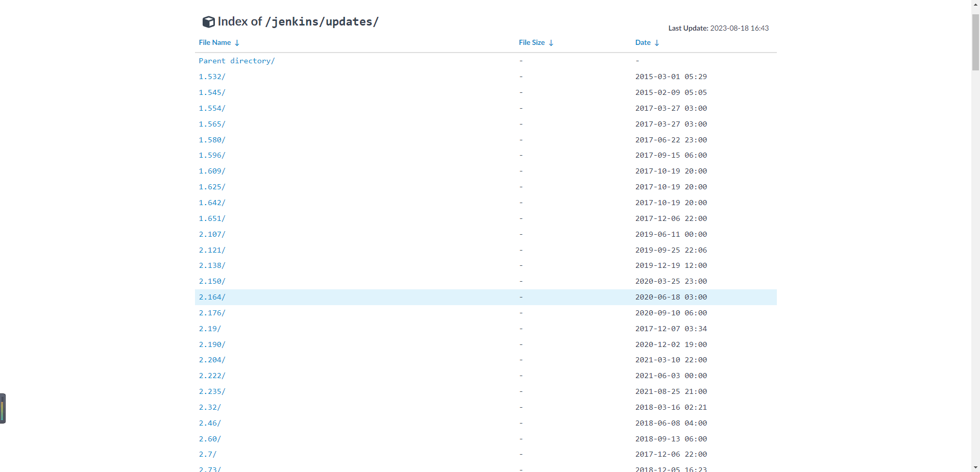Image resolution: width=980 pixels, height=472 pixels.
Task: Open the highlighted 2.164/ folder
Action: (212, 297)
